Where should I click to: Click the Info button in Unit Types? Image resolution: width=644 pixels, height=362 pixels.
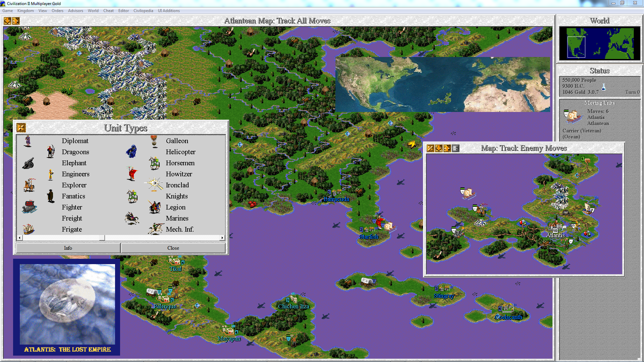[68, 248]
